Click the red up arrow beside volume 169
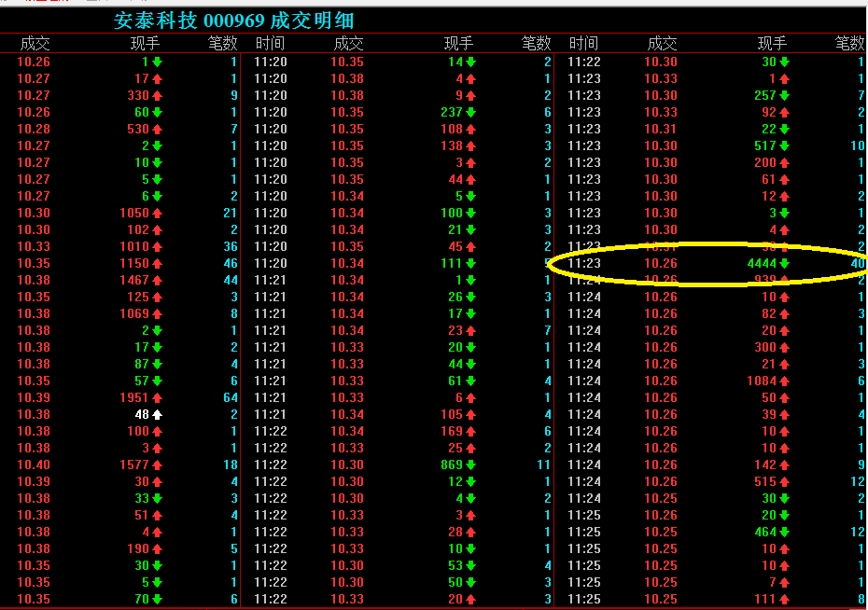The width and height of the screenshot is (868, 610). pos(470,431)
